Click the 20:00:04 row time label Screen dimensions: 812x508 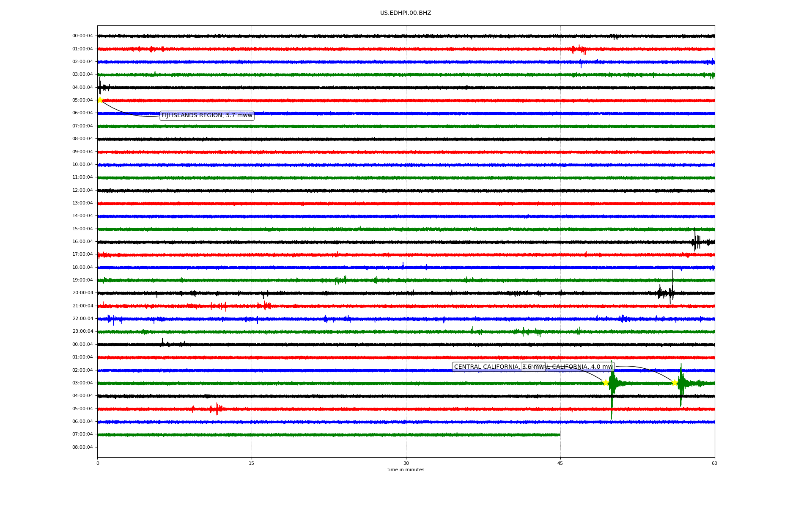[82, 293]
